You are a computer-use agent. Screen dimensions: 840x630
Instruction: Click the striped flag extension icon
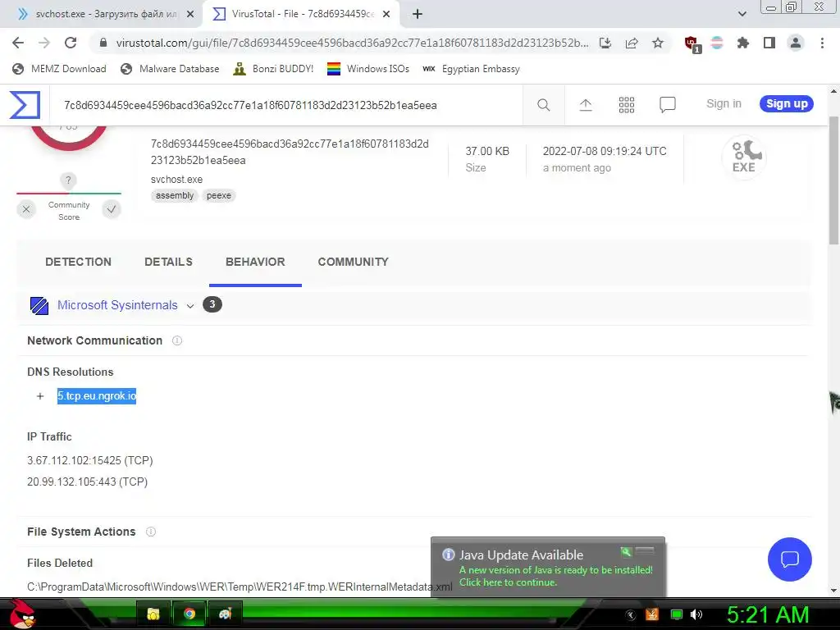point(717,43)
